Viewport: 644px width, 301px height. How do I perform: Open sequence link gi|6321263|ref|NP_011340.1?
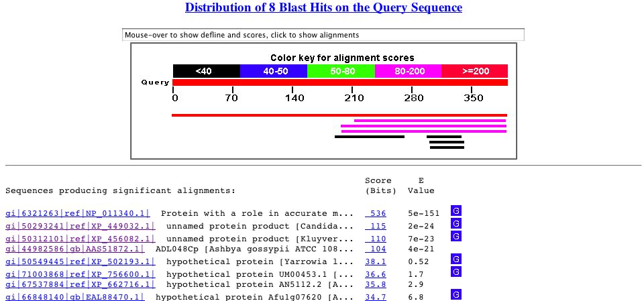[x=78, y=213]
